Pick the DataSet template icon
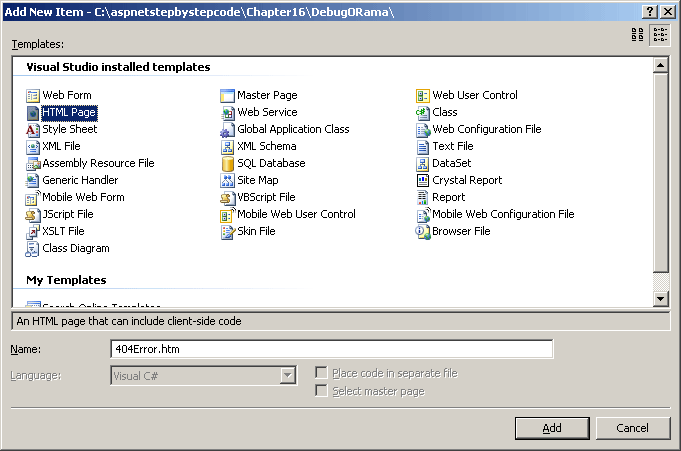 [423, 163]
